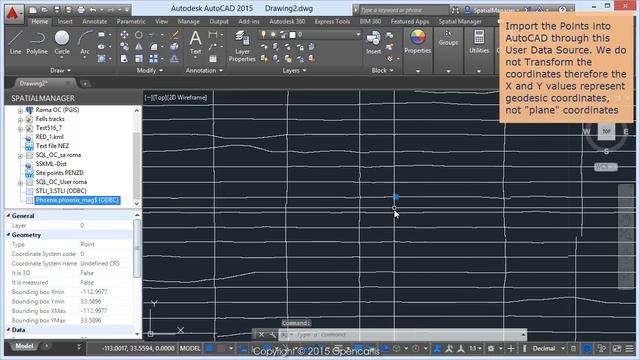Toggle the grid display in status bar

209,349
